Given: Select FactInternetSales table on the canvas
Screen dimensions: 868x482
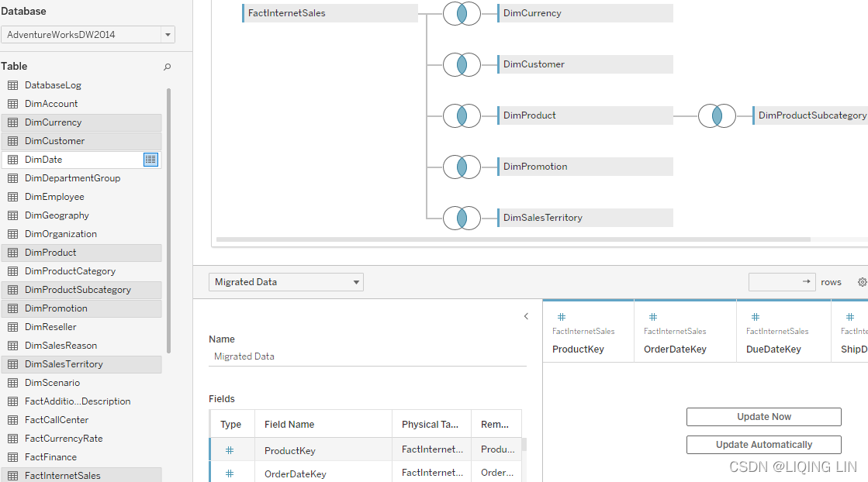Looking at the screenshot, I should 330,13.
